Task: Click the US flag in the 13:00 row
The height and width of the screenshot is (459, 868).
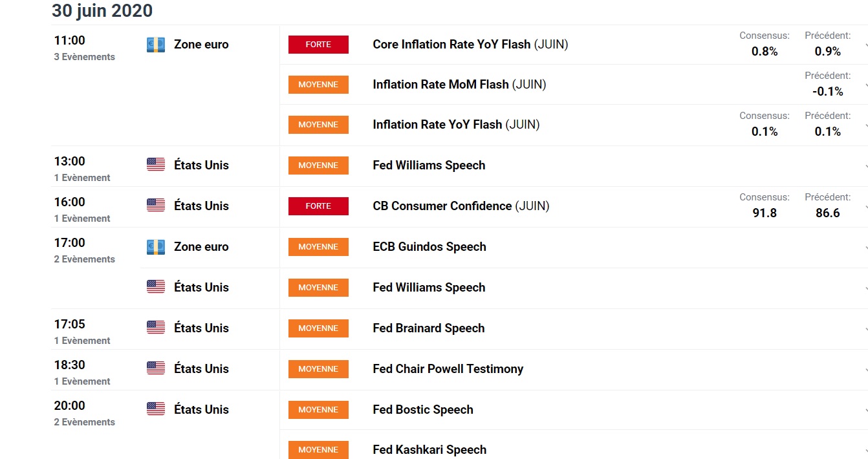Action: 156,165
